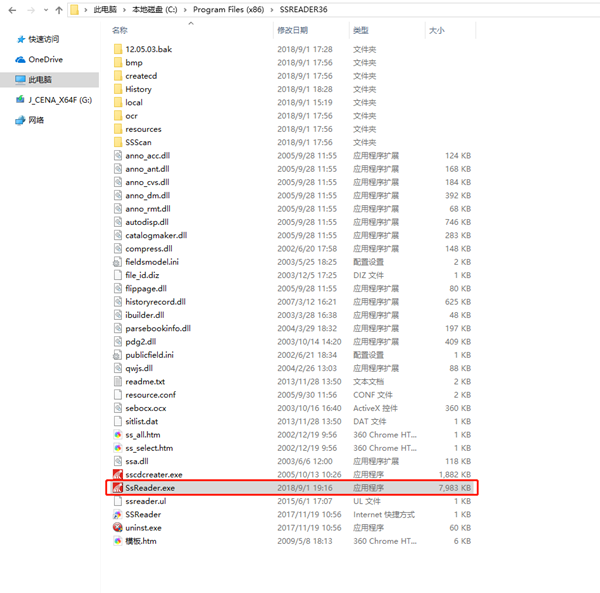The width and height of the screenshot is (600, 593).
Task: Select file name autodisp.dll
Action: point(147,222)
